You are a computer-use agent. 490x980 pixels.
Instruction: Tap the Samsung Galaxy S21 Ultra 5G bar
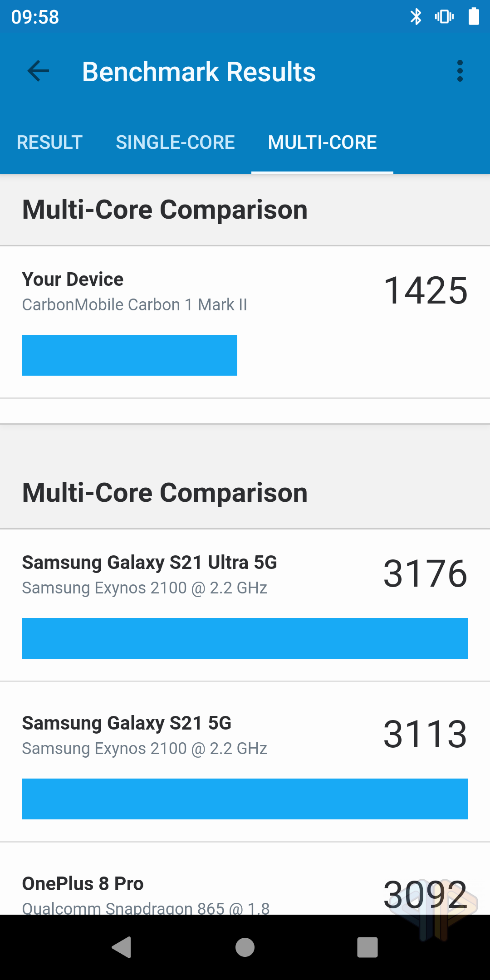coord(245,638)
